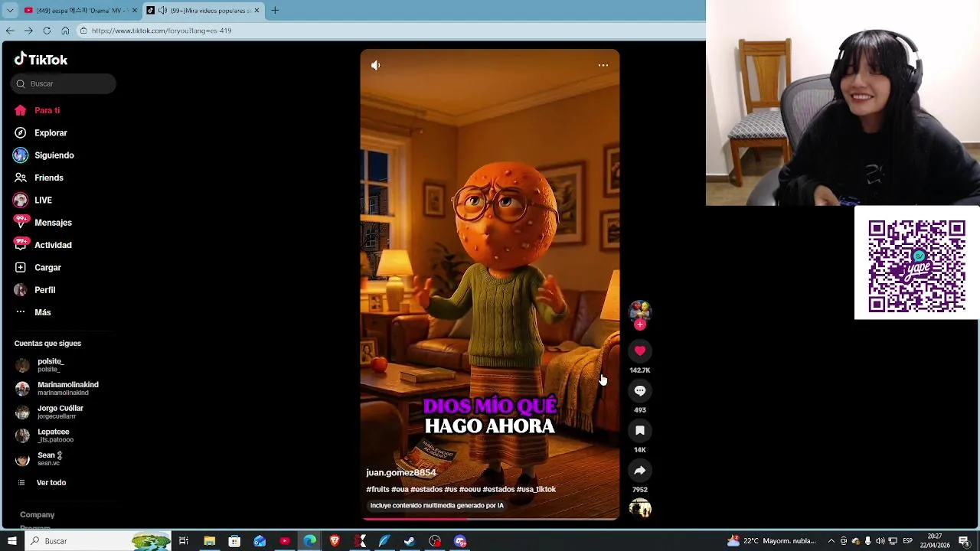Close the TikTok browser tab

[257, 11]
